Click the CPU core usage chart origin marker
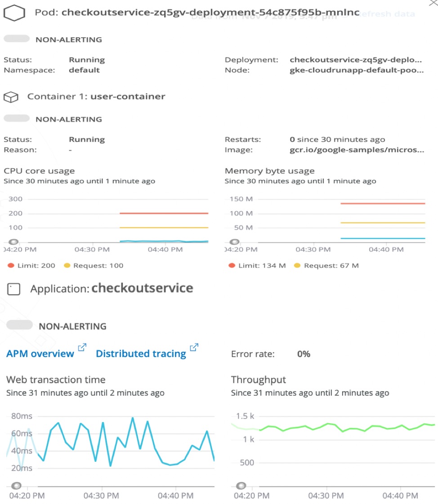The height and width of the screenshot is (504, 438). coord(13,242)
